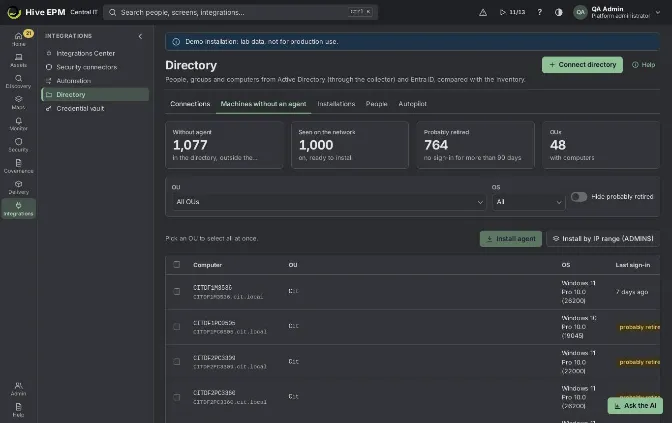Open Help at the bottom of the rail
Image resolution: width=672 pixels, height=423 pixels.
click(x=18, y=410)
